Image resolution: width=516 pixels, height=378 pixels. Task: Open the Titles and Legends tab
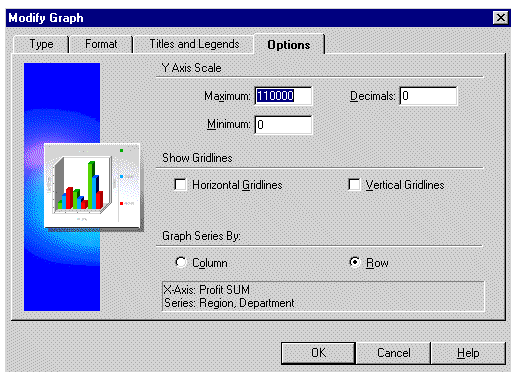(x=194, y=44)
